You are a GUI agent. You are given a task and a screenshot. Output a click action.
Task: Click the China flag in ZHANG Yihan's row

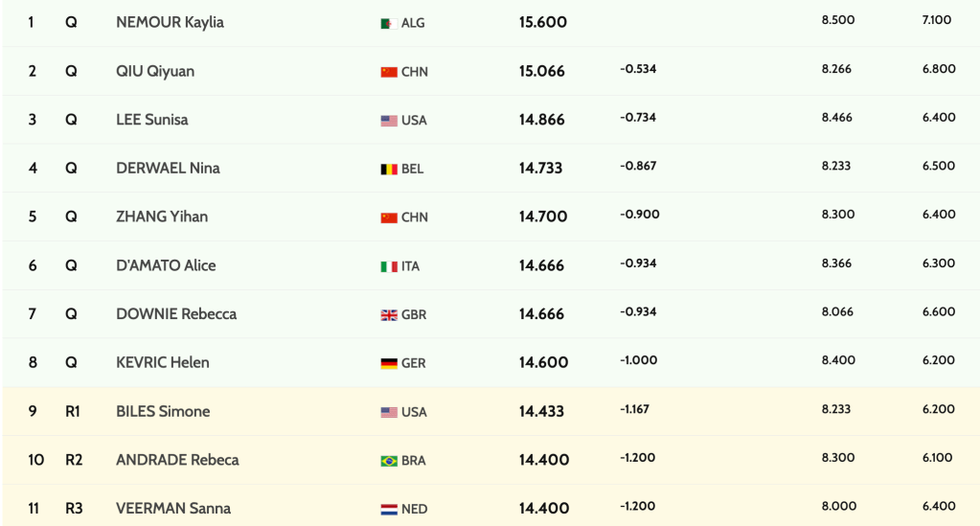pyautogui.click(x=388, y=217)
